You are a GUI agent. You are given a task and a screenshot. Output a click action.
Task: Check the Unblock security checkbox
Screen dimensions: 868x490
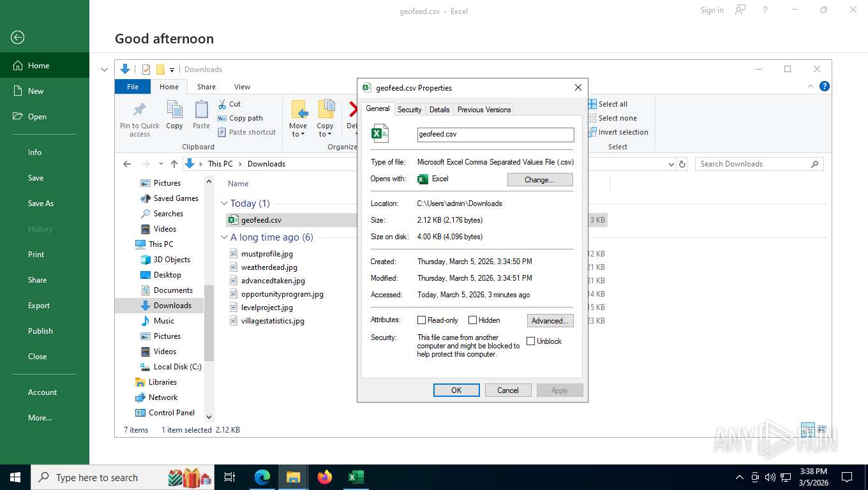click(x=530, y=341)
